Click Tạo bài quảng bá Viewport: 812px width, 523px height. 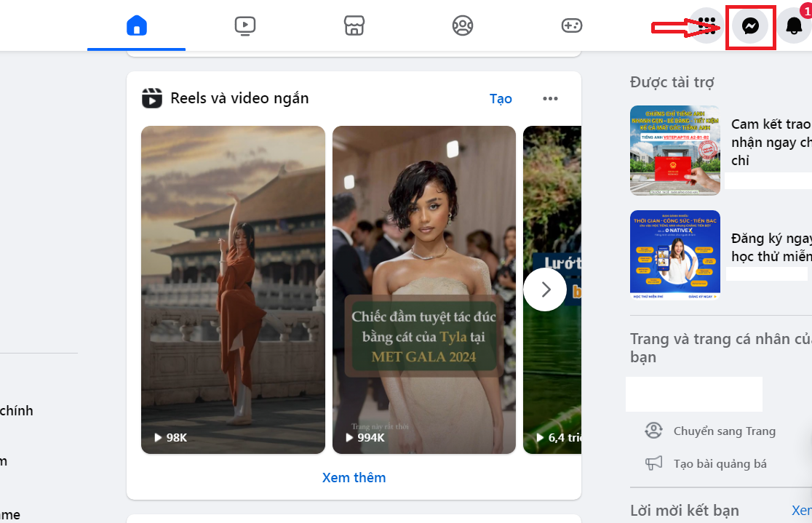(x=720, y=463)
